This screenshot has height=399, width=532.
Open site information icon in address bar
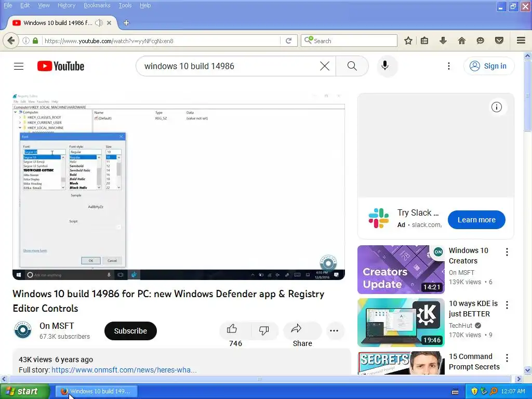(26, 41)
